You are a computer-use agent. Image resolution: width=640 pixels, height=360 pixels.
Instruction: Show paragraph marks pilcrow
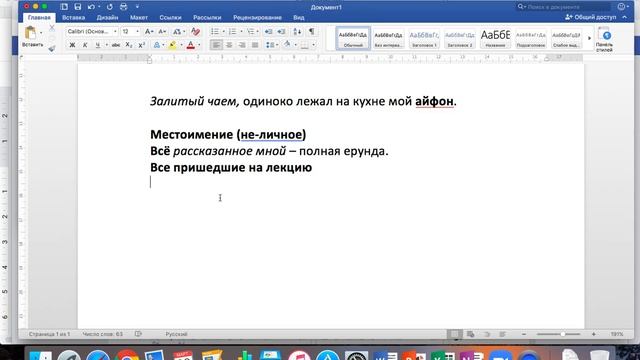click(x=311, y=31)
